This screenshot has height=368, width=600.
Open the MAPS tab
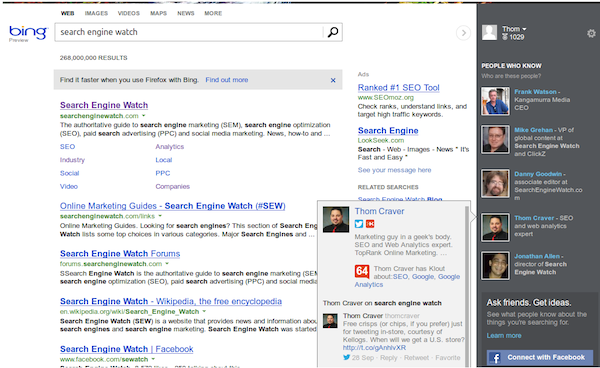[158, 13]
